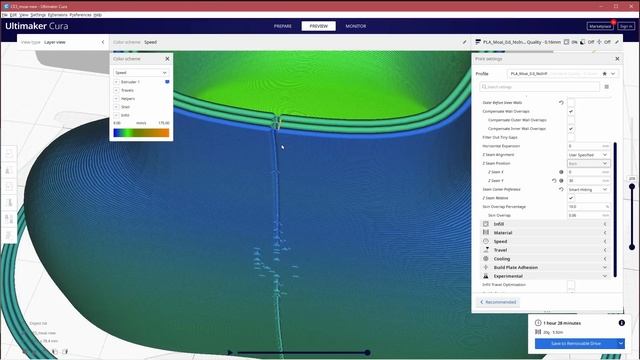
Task: Toggle Infill Travel Optimization checkbox
Action: [571, 284]
